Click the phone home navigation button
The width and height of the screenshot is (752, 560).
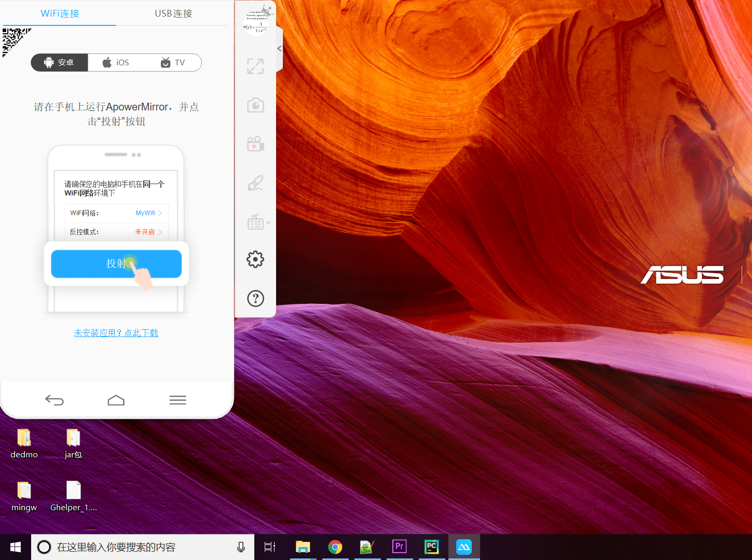tap(116, 400)
